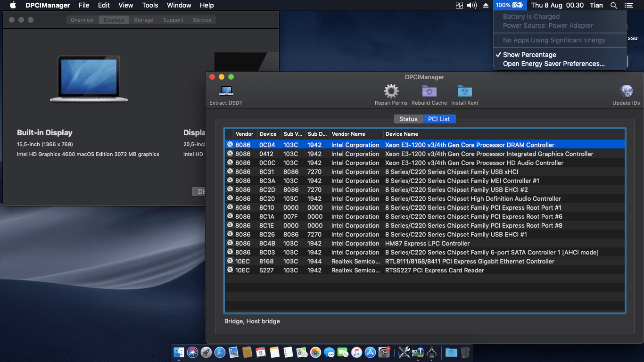This screenshot has width=644, height=362.
Task: Select the PCI List tab
Action: tap(439, 119)
